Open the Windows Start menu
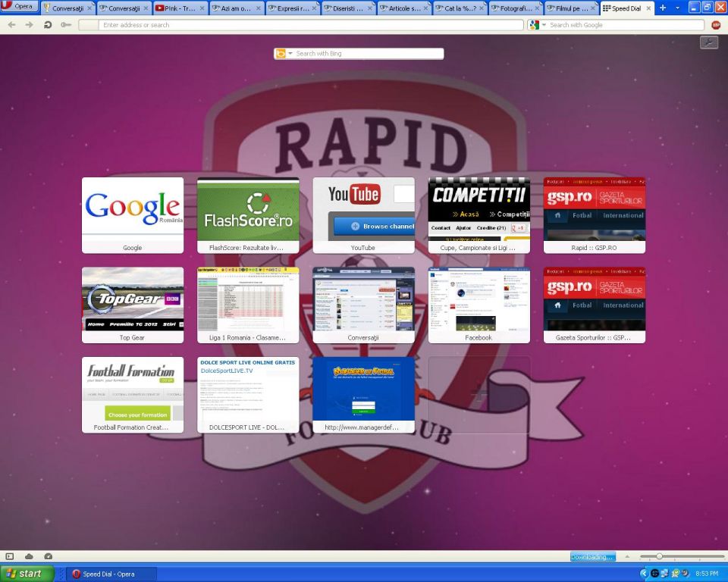Image resolution: width=728 pixels, height=582 pixels. tap(27, 574)
